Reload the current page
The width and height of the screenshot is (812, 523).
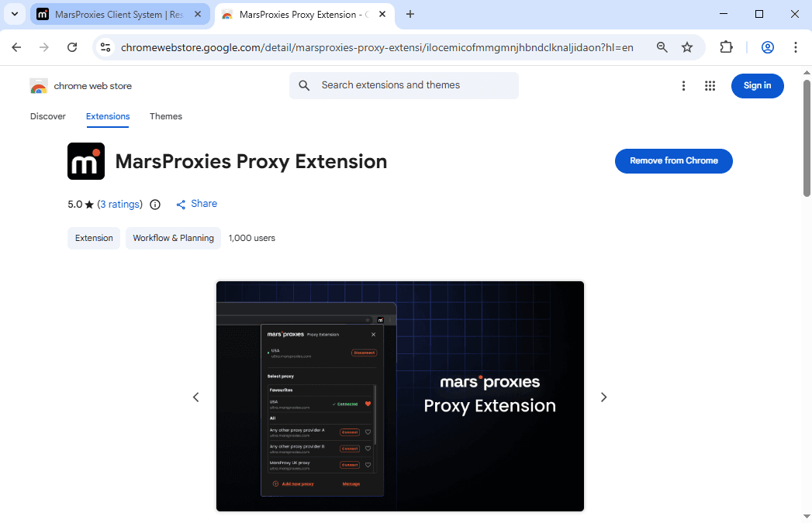point(72,47)
